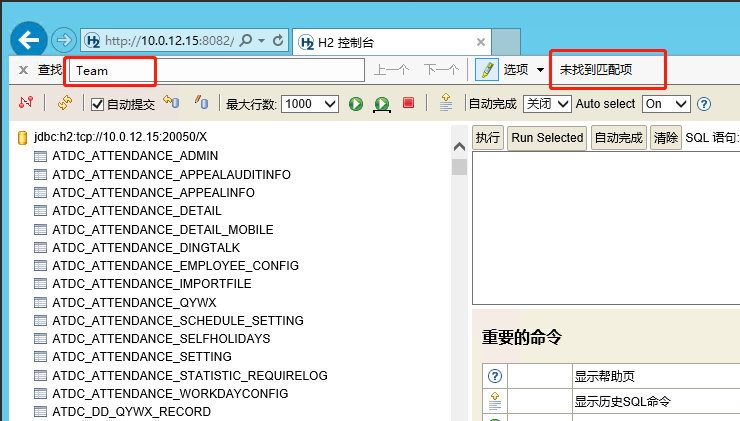This screenshot has height=421, width=740.
Task: Select table ATDC_ATTENDANCE_IMPORTFILE
Action: [152, 284]
